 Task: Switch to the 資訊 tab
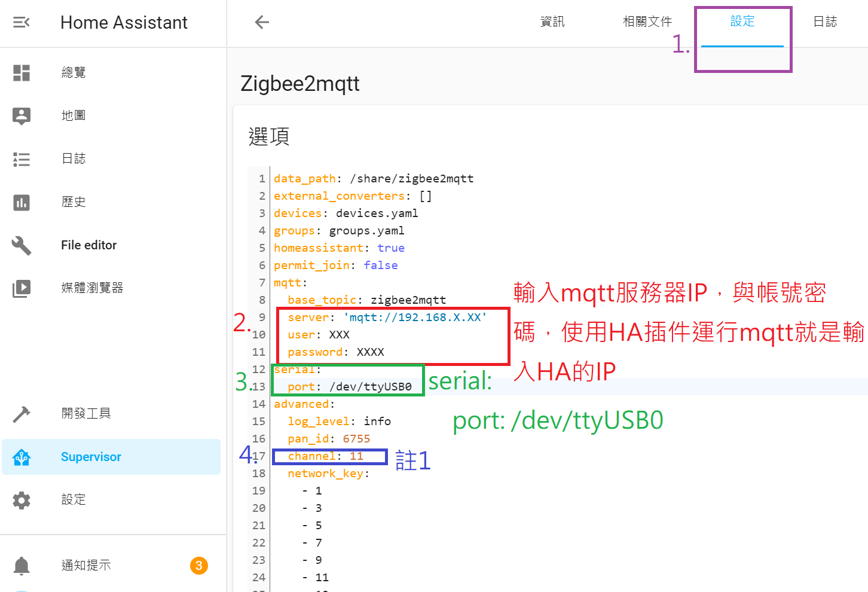(x=552, y=22)
